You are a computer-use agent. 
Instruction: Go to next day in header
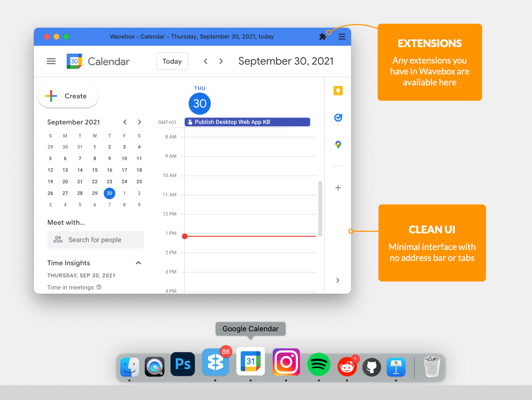click(221, 61)
